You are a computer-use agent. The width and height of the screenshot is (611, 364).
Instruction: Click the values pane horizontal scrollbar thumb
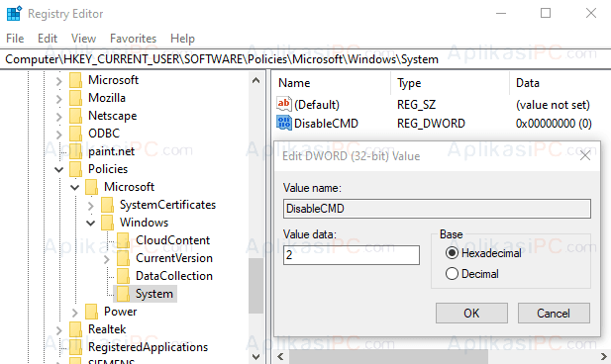coord(388,356)
